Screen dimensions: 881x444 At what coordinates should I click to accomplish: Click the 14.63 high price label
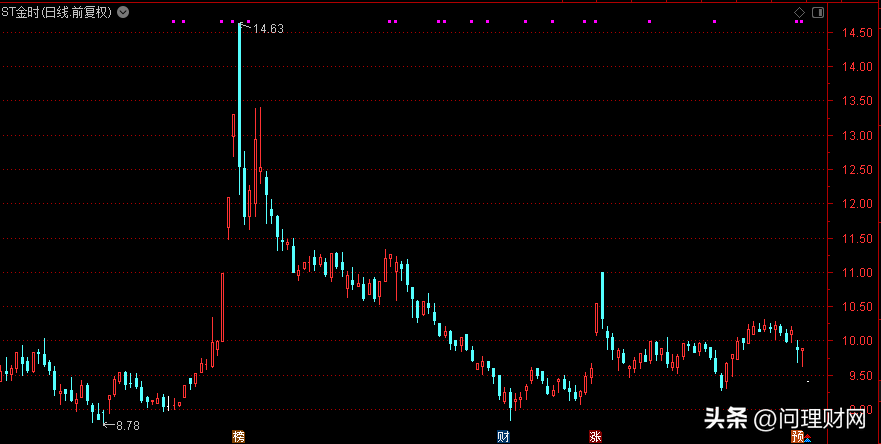click(268, 29)
